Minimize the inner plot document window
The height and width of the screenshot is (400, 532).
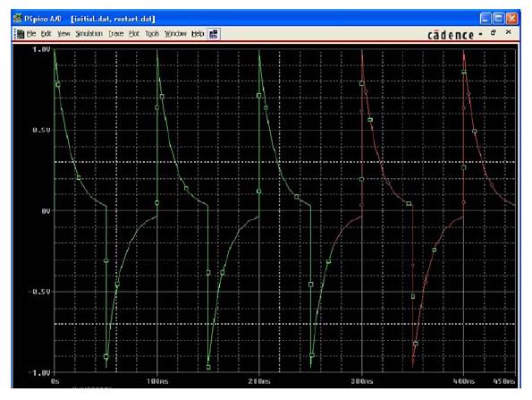(x=480, y=34)
